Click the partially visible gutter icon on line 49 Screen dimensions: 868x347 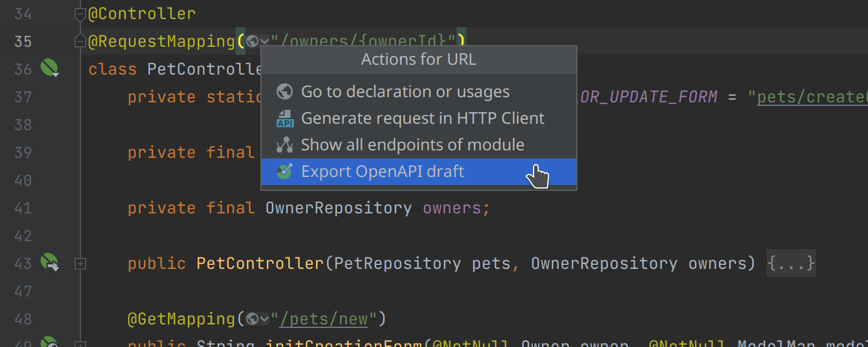coord(50,342)
